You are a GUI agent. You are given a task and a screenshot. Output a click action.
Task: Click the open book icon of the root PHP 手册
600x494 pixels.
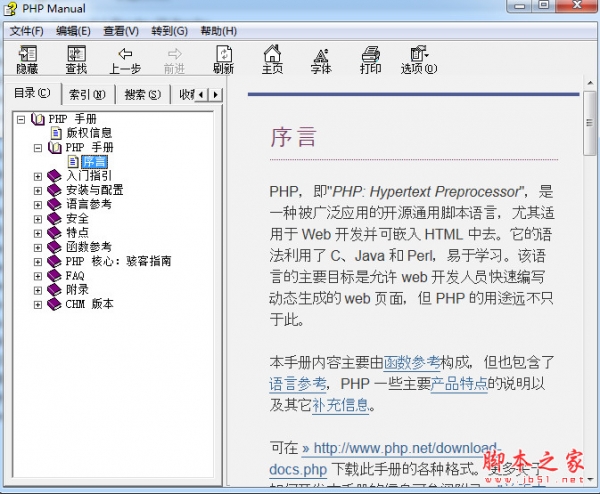click(38, 119)
